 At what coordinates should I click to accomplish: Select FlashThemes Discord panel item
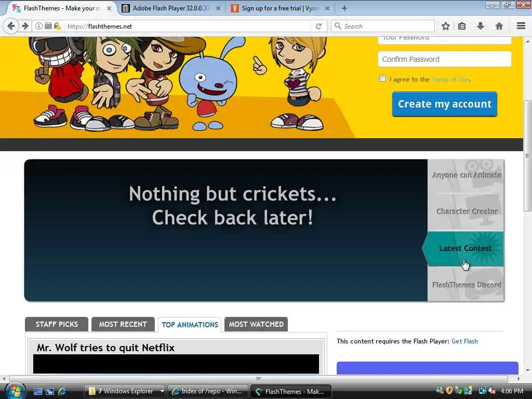point(466,285)
